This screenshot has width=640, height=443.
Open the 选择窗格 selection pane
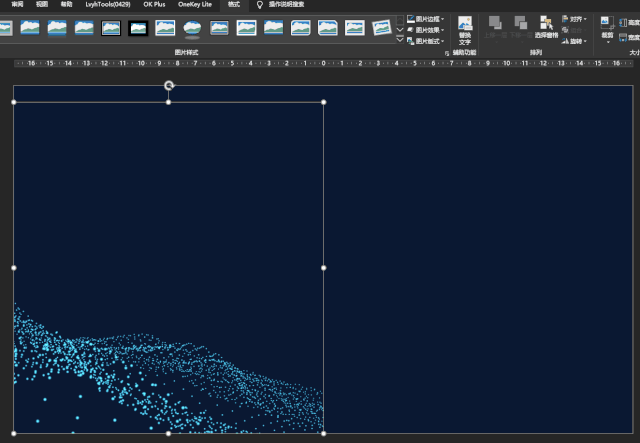point(546,28)
